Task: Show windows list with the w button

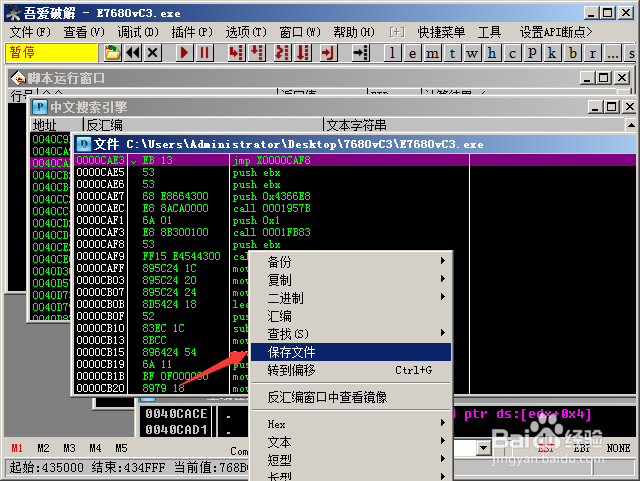Action: 472,53
